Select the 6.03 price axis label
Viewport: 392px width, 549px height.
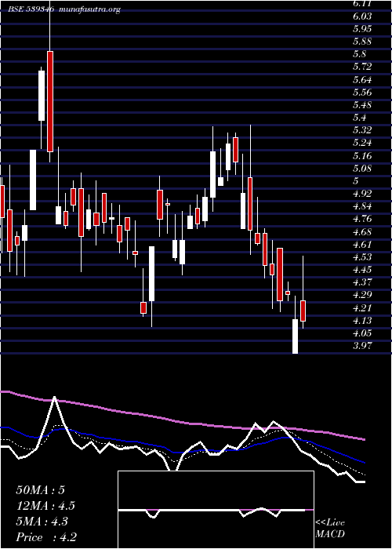coord(362,16)
